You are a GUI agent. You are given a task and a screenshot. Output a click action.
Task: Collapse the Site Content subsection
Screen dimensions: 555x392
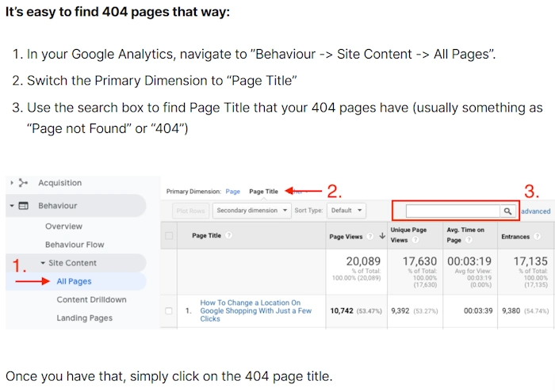click(43, 263)
